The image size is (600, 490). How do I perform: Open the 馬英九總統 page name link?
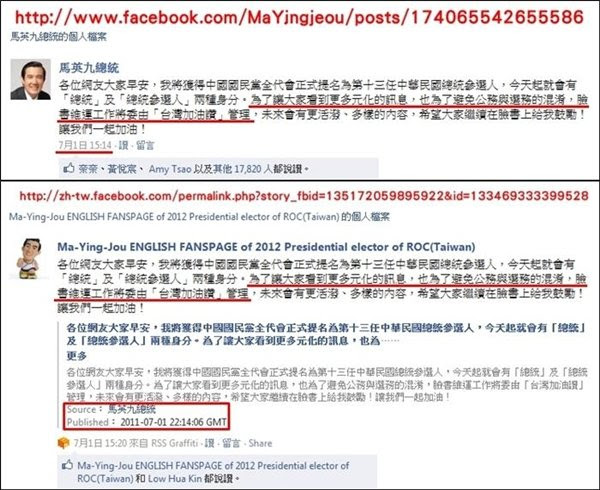tap(89, 68)
